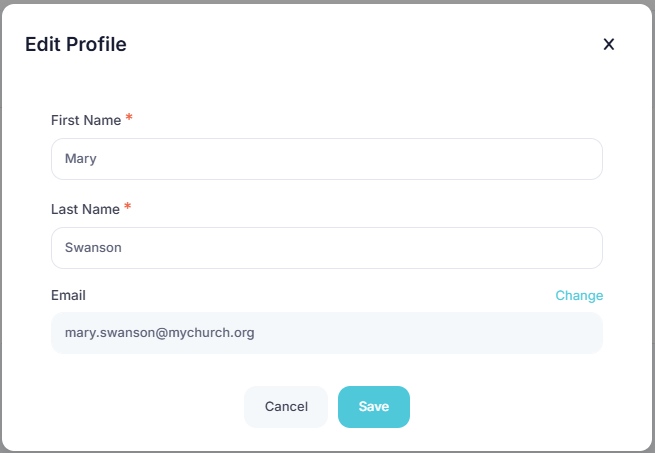Screen dimensions: 655x453
Task: Focus the Last Name input field
Action: [x=326, y=248]
